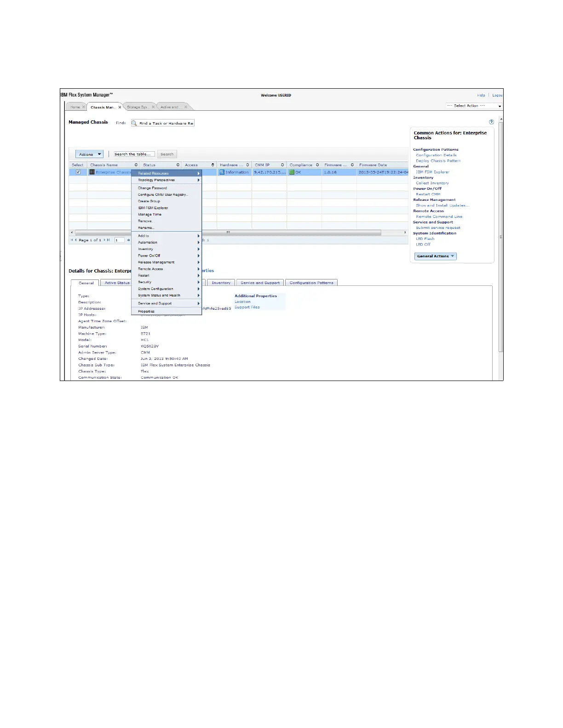Click the Search button
563x728 pixels.
tap(167, 154)
